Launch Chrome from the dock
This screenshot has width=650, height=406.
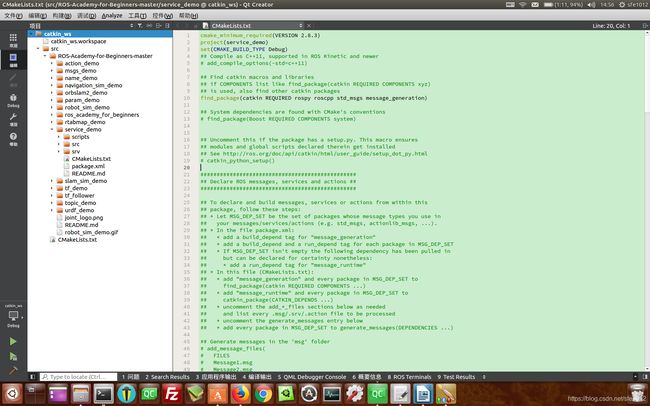(264, 394)
